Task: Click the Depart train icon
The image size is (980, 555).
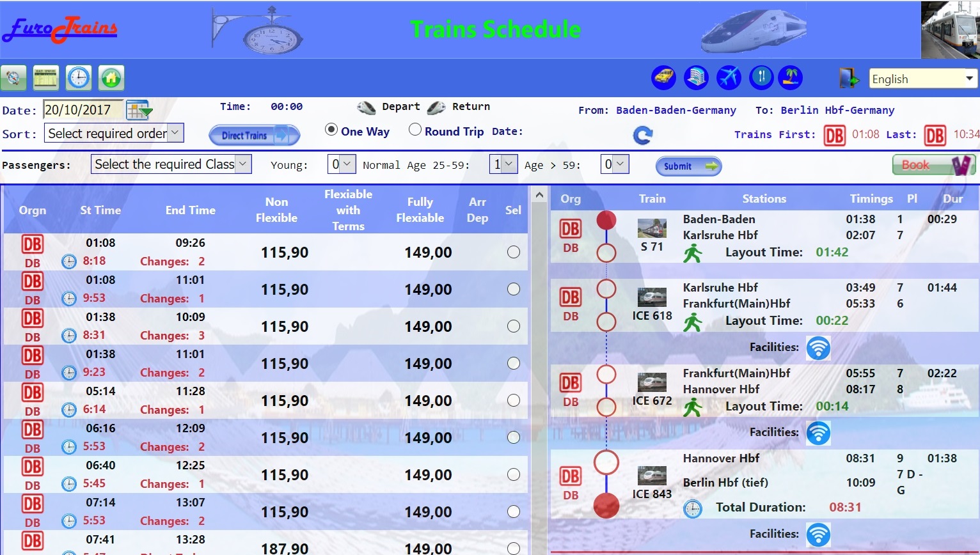Action: (367, 107)
